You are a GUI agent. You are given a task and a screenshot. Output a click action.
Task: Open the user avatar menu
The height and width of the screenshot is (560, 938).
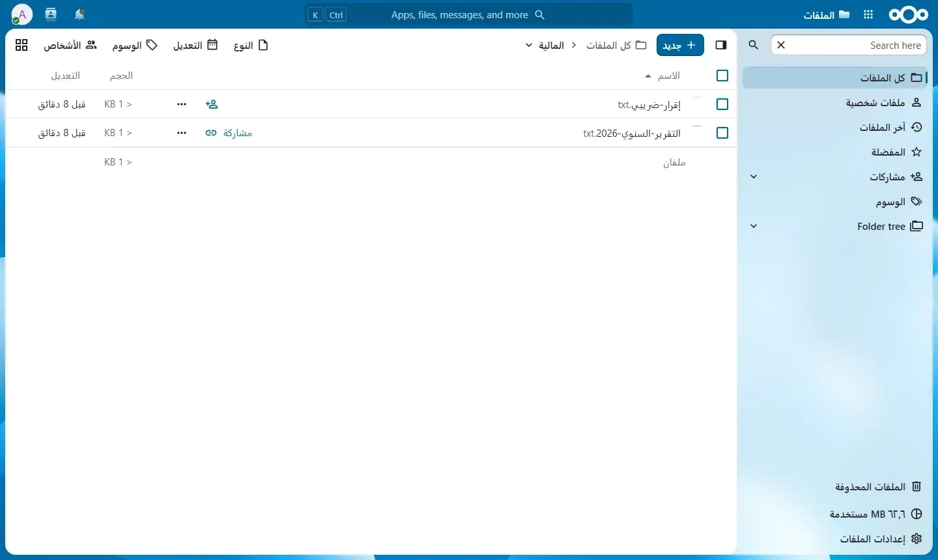(x=22, y=14)
